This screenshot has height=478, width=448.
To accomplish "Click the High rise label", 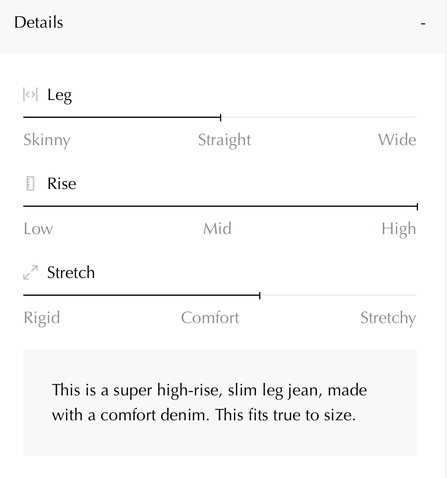I will (x=399, y=229).
